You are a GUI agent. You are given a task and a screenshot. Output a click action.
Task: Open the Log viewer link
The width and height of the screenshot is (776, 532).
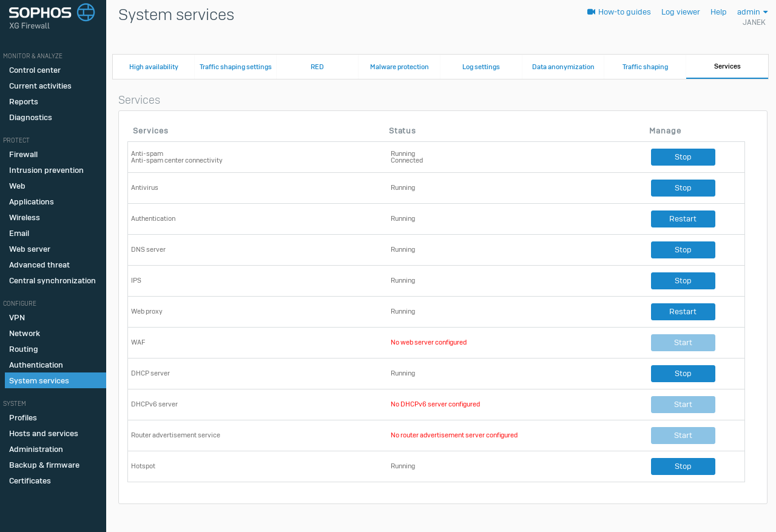pyautogui.click(x=680, y=12)
